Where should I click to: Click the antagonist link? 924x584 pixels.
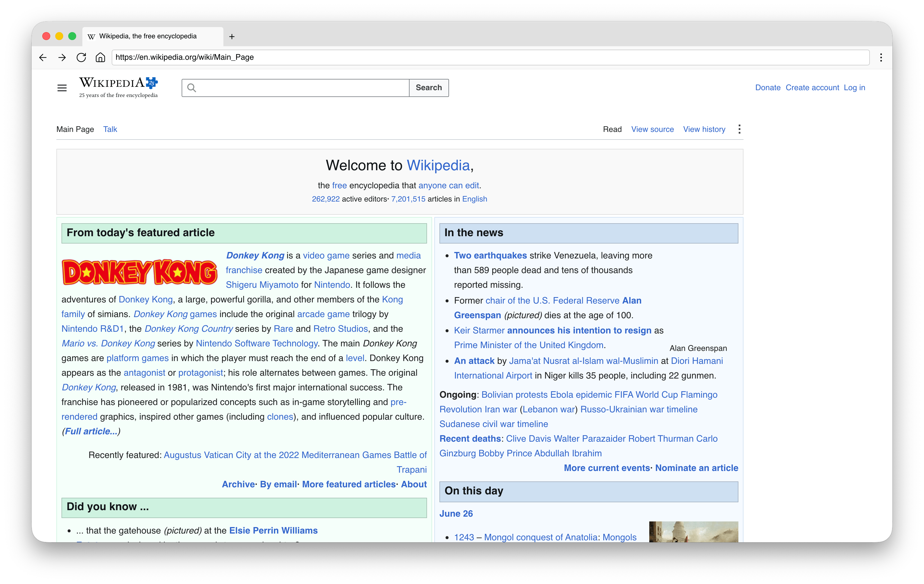coord(144,373)
